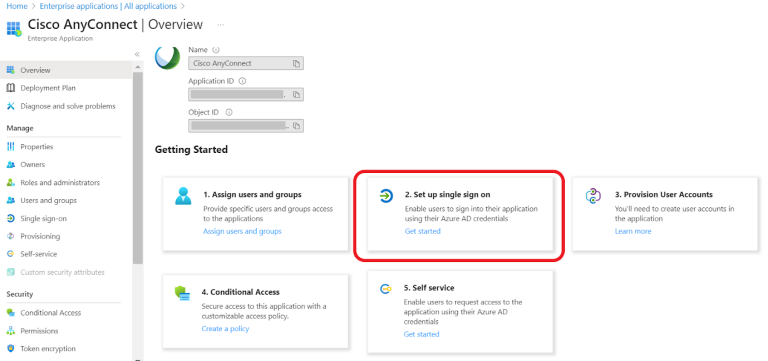Click the sidebar vertical scrollbar thumb
This screenshot has height=361, width=768.
tap(138, 168)
